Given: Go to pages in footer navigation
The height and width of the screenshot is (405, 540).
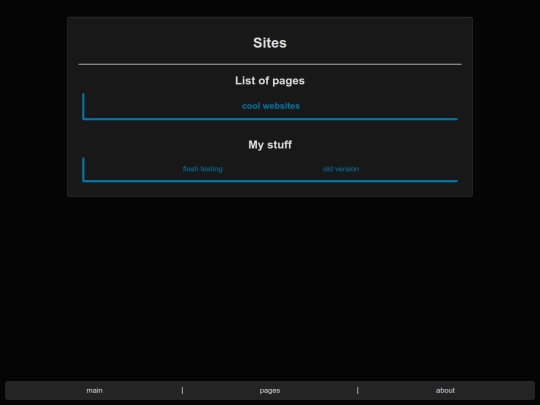Looking at the screenshot, I should click(270, 391).
